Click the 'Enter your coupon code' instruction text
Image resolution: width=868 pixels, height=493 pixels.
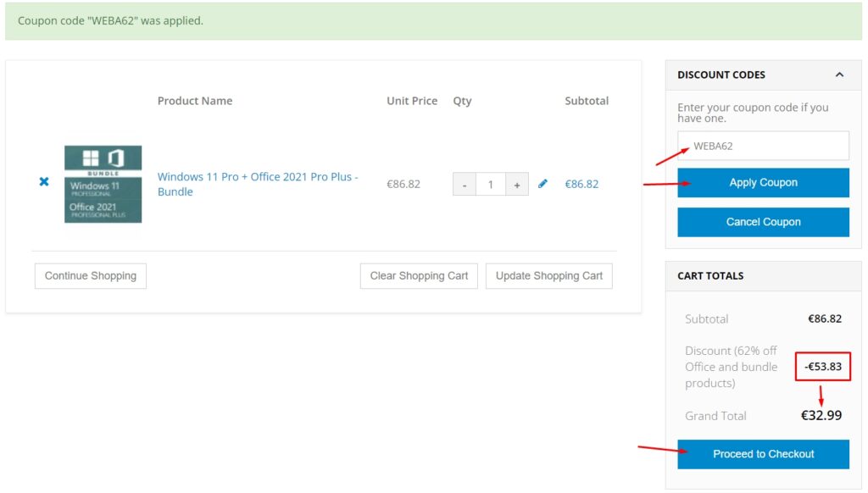tap(753, 113)
